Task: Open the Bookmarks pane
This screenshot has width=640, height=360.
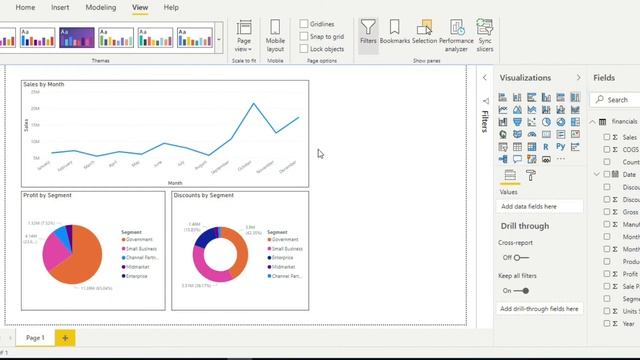Action: coord(394,32)
